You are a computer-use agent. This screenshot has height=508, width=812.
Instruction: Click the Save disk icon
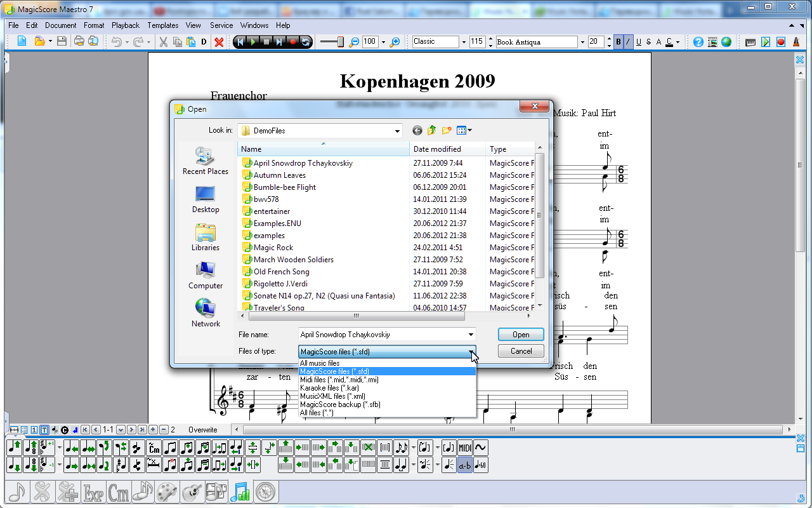click(62, 42)
